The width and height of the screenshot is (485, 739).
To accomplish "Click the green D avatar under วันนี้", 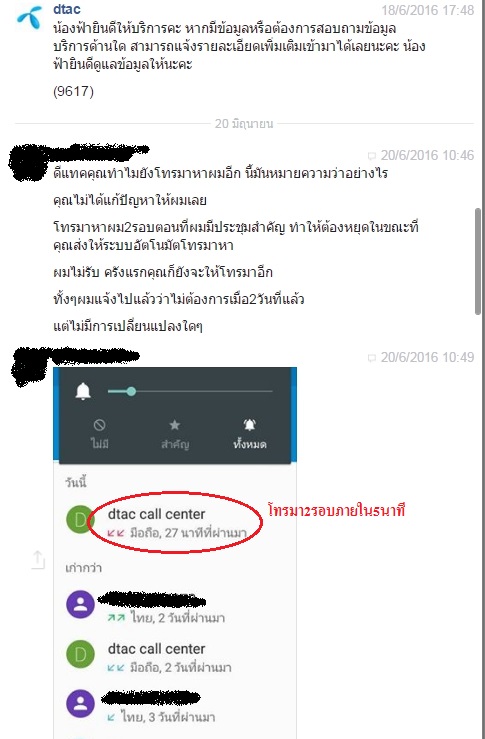I will pos(80,519).
